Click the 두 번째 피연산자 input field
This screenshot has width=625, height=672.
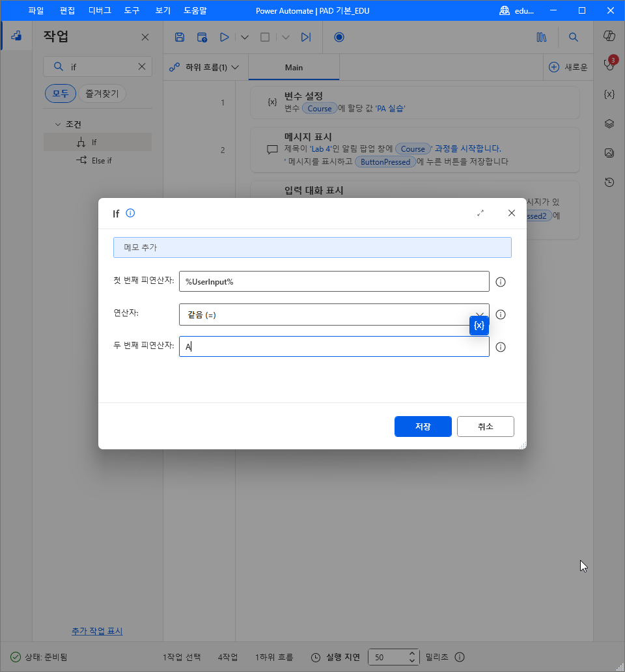pos(334,346)
